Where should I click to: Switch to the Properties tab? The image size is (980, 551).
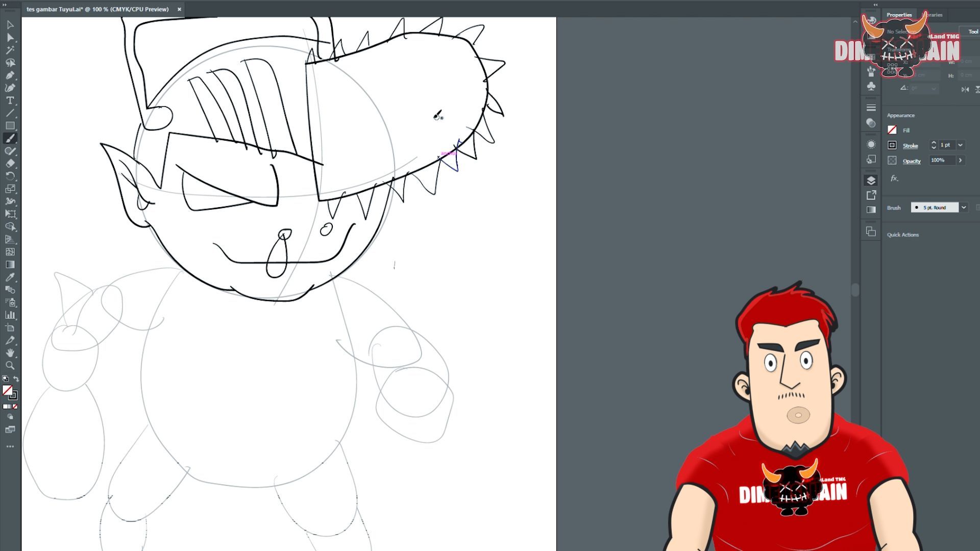click(899, 15)
